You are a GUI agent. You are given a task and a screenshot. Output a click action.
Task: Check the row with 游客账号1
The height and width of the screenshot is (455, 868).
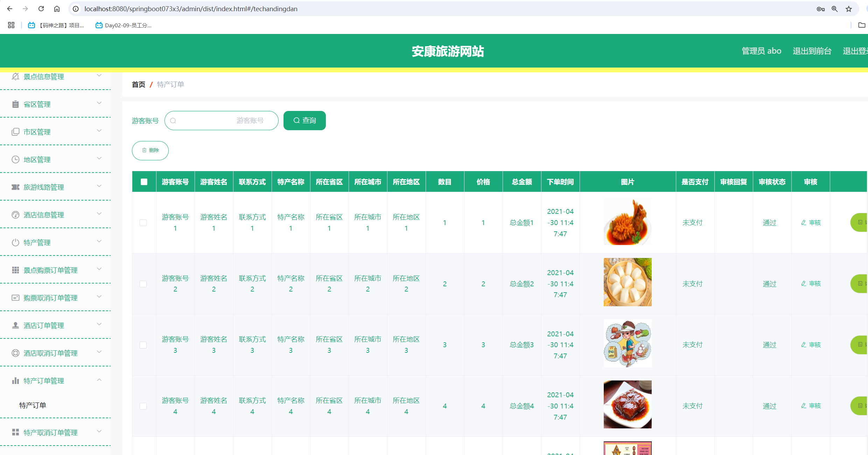[x=143, y=223]
